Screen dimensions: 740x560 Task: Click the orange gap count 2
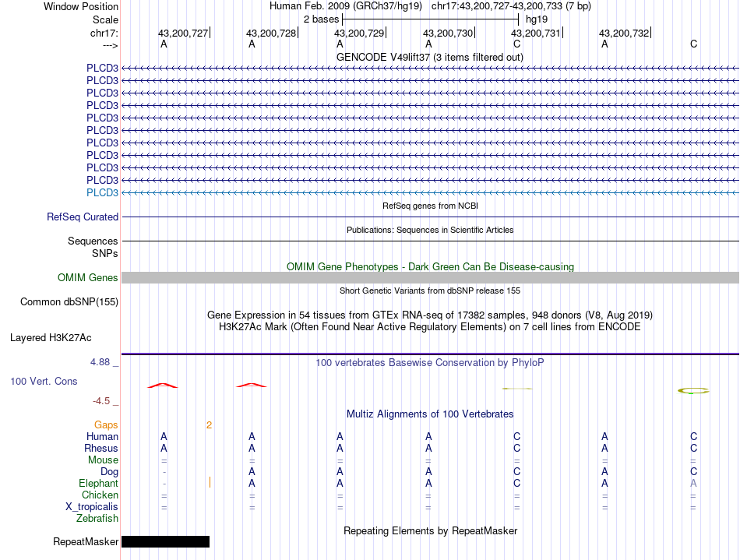[x=209, y=425]
